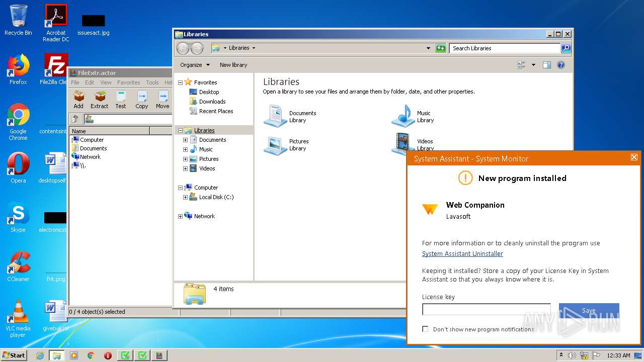Tick Don't show new program notifications checkbox
The image size is (644, 362).
pyautogui.click(x=425, y=329)
